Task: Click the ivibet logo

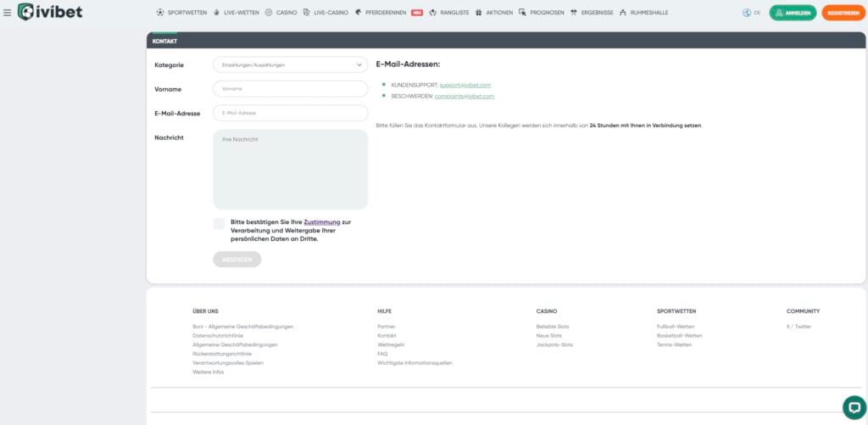Action: tap(38, 12)
